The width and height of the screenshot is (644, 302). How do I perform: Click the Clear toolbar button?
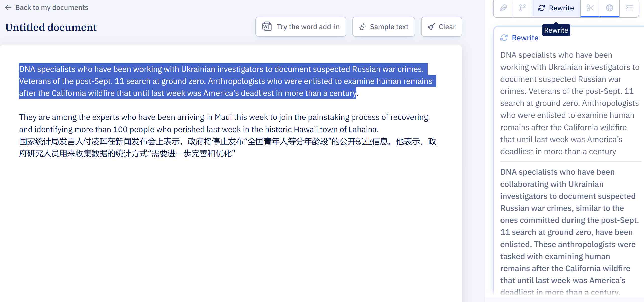pos(442,26)
